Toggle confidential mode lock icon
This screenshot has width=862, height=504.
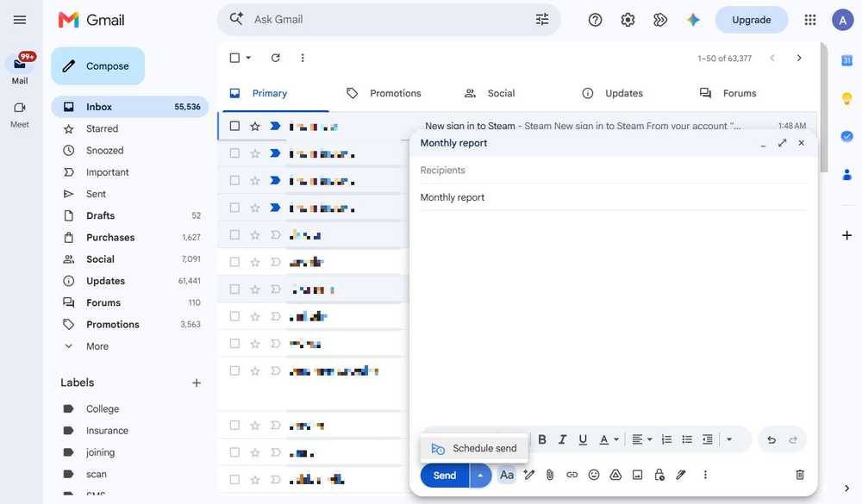point(659,475)
